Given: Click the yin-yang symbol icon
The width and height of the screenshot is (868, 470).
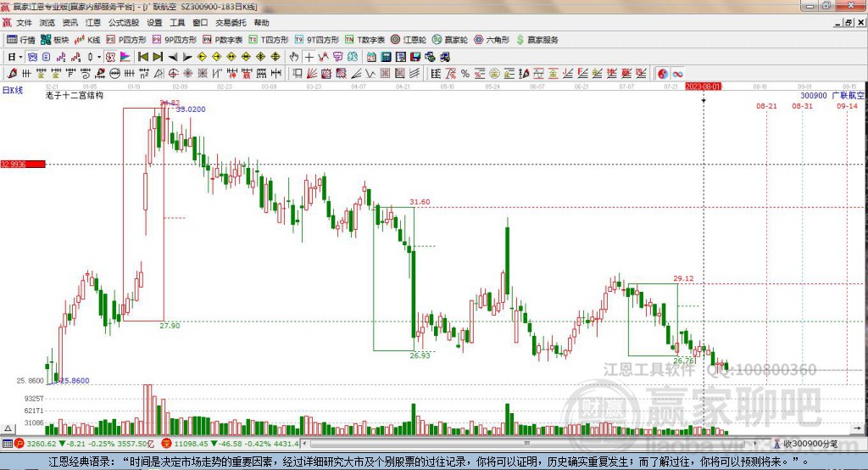Looking at the screenshot, I should coord(663,73).
